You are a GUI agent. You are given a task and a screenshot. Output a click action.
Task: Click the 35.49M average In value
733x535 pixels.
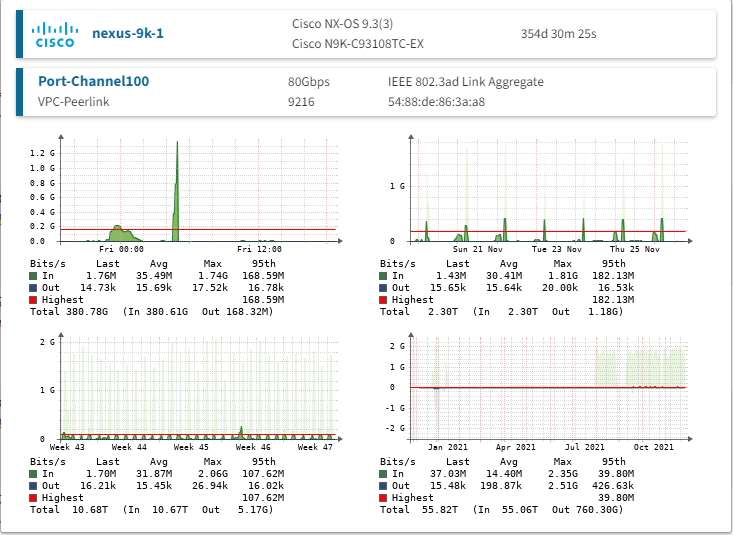tap(154, 276)
